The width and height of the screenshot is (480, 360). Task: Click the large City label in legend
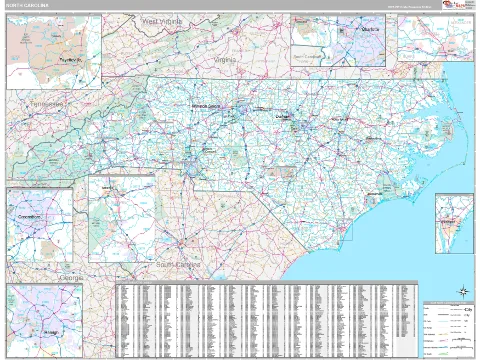(468, 309)
